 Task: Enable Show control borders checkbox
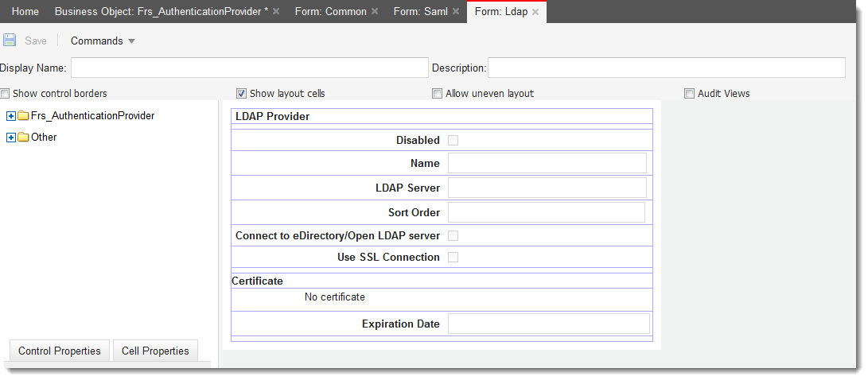[5, 94]
